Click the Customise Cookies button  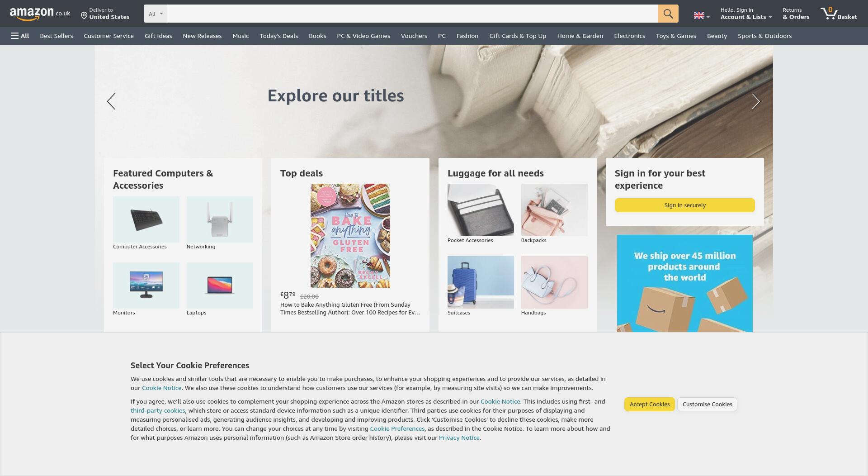[x=707, y=404]
